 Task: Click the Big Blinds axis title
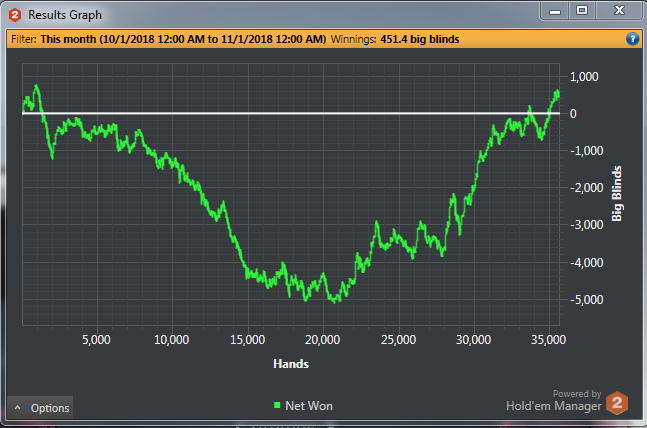tap(616, 194)
